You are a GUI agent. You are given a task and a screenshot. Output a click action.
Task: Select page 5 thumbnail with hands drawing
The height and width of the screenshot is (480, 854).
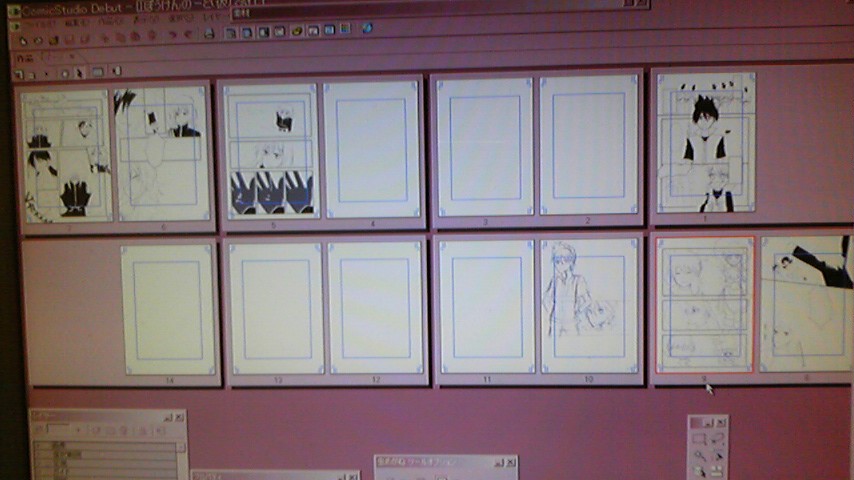point(272,151)
